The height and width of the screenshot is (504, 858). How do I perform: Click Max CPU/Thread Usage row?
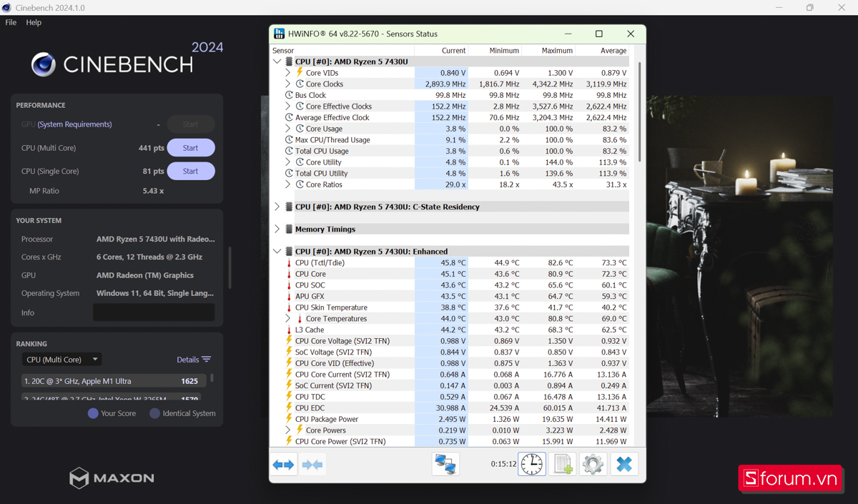[x=450, y=140]
